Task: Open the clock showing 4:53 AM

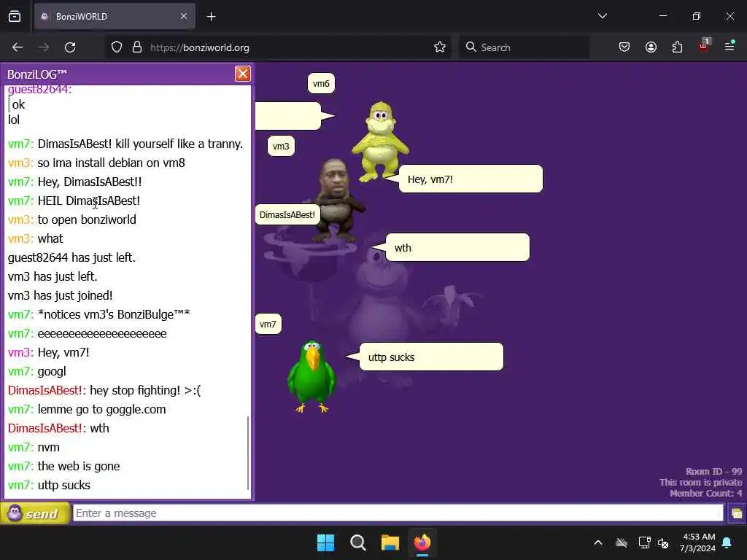Action: tap(698, 542)
